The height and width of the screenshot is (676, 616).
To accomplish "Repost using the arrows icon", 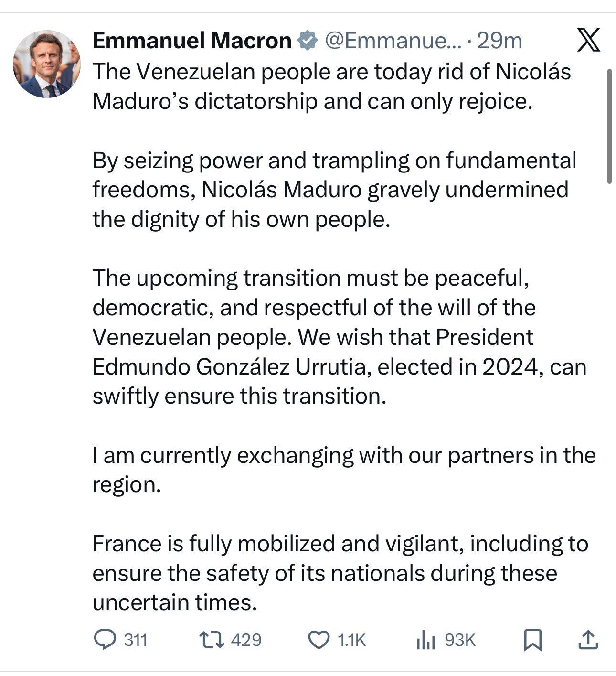I will 212,640.
